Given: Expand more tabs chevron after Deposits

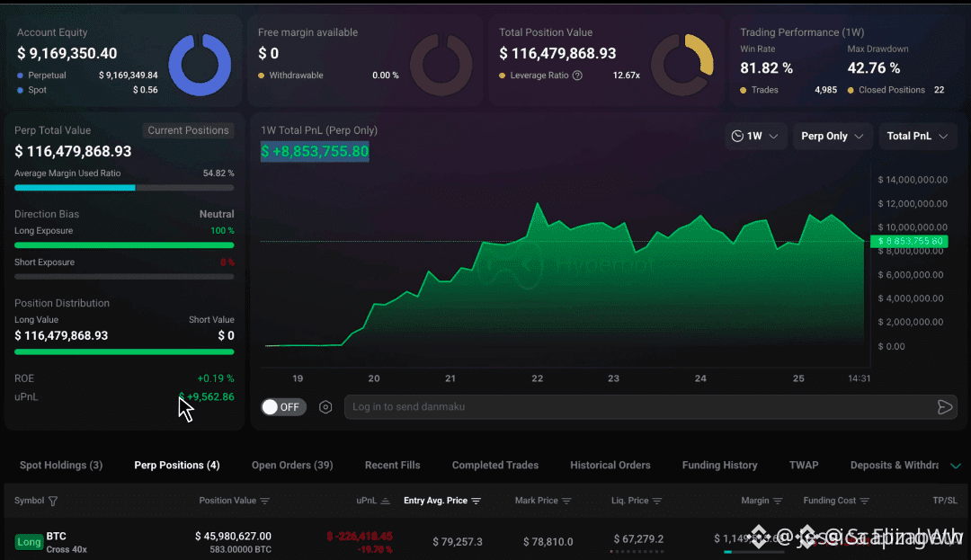Looking at the screenshot, I should [956, 466].
